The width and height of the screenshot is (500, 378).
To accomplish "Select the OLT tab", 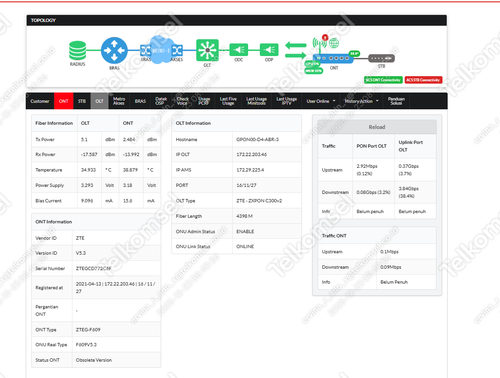I will 99,101.
